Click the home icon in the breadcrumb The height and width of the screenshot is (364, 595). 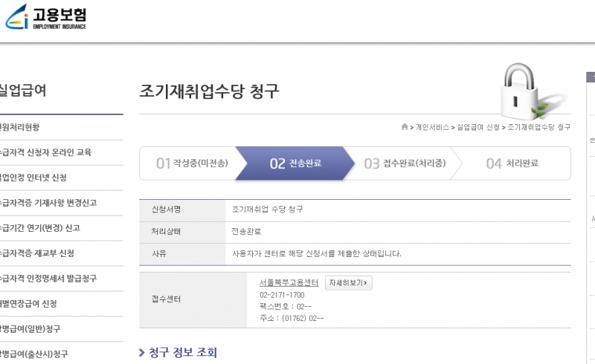coord(404,127)
